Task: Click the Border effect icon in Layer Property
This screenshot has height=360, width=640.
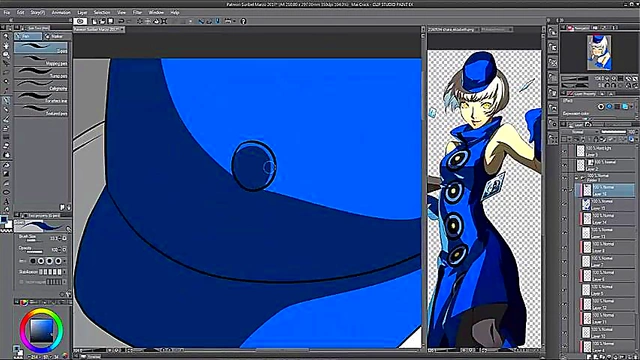Action: pos(601,107)
